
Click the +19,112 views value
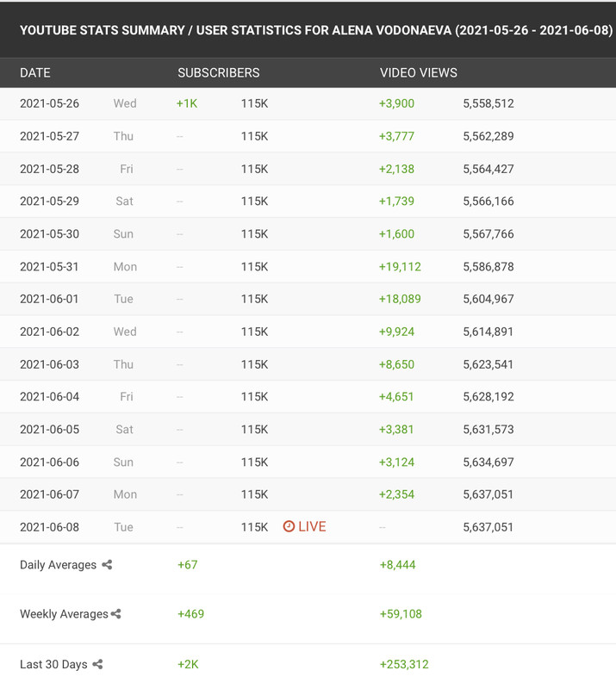400,267
